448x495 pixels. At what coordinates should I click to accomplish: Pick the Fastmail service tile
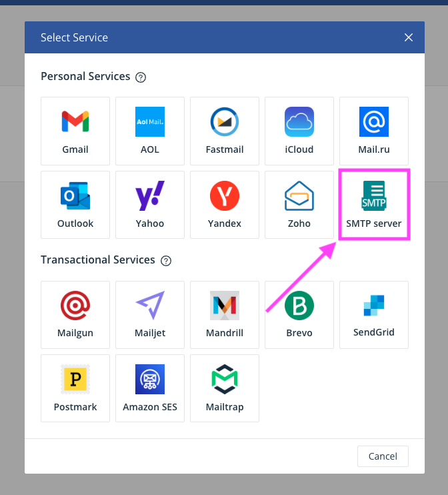pyautogui.click(x=225, y=131)
